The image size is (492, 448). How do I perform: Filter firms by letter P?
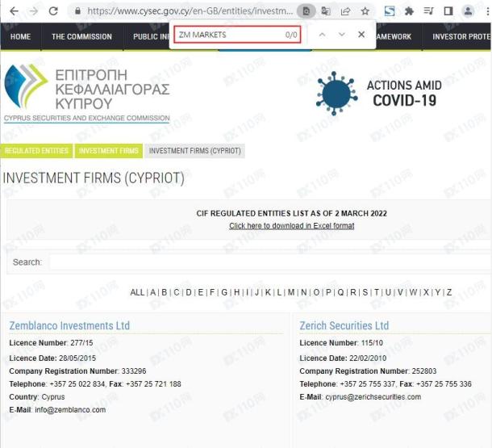point(328,292)
